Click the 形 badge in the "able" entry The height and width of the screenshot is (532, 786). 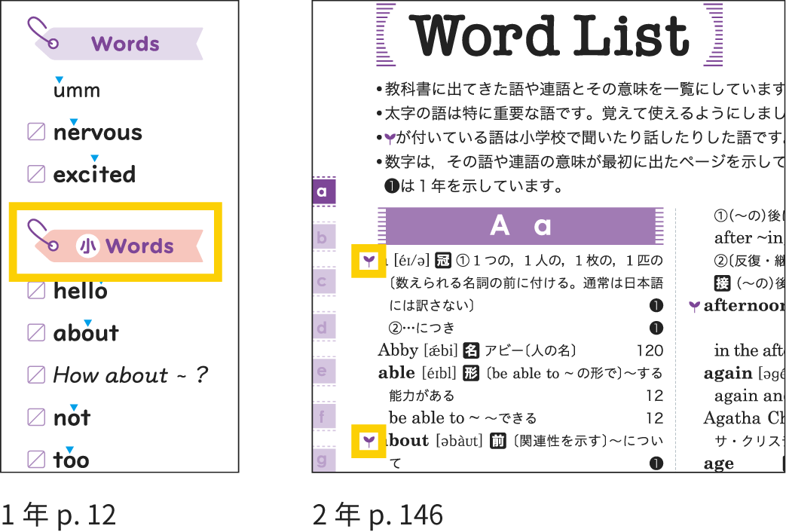click(471, 373)
